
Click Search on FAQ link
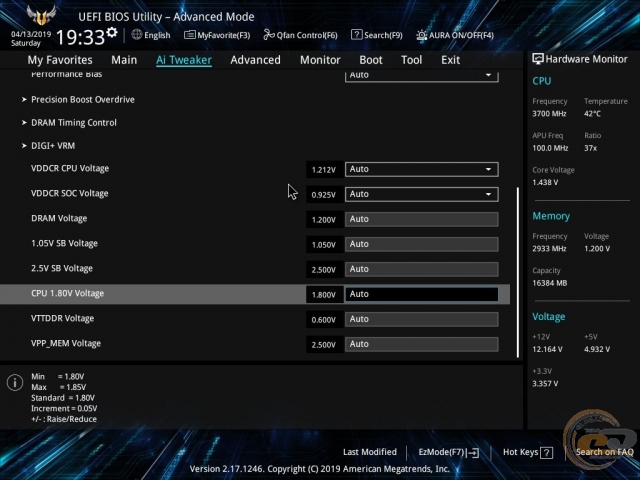pos(604,452)
